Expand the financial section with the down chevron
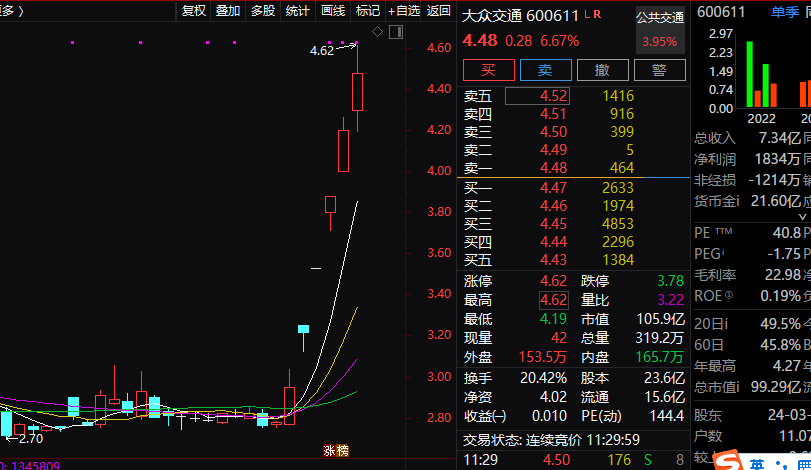This screenshot has height=470, width=811. point(802,217)
